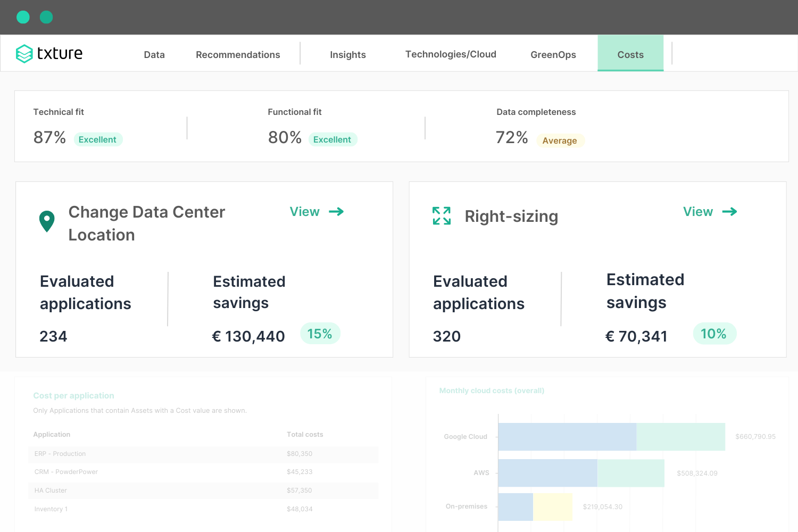The height and width of the screenshot is (532, 798).
Task: Click the arrow icon next to Change Data Center View
Action: point(336,212)
